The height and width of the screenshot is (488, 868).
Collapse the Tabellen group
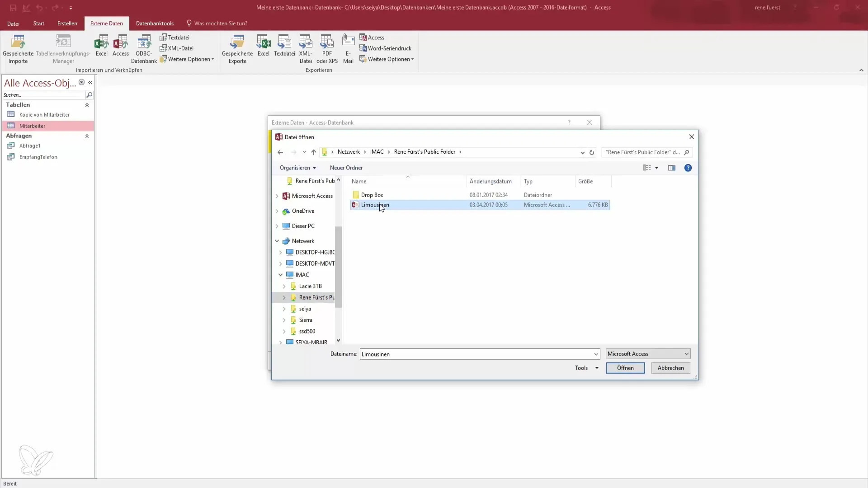pos(87,105)
